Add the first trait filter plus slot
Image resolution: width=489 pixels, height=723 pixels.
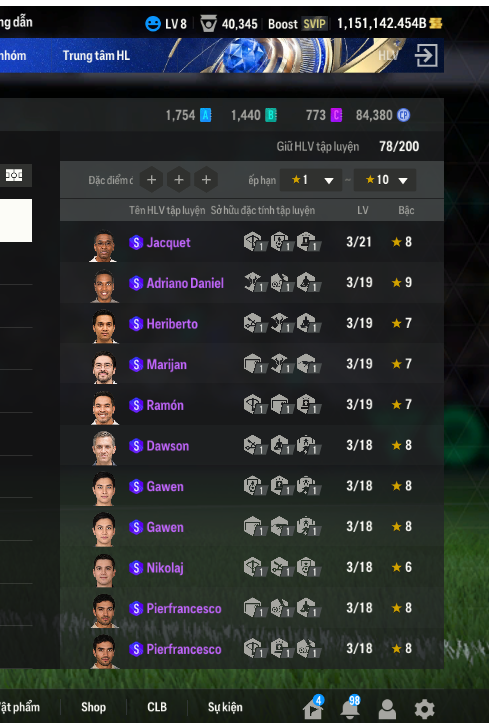click(151, 180)
